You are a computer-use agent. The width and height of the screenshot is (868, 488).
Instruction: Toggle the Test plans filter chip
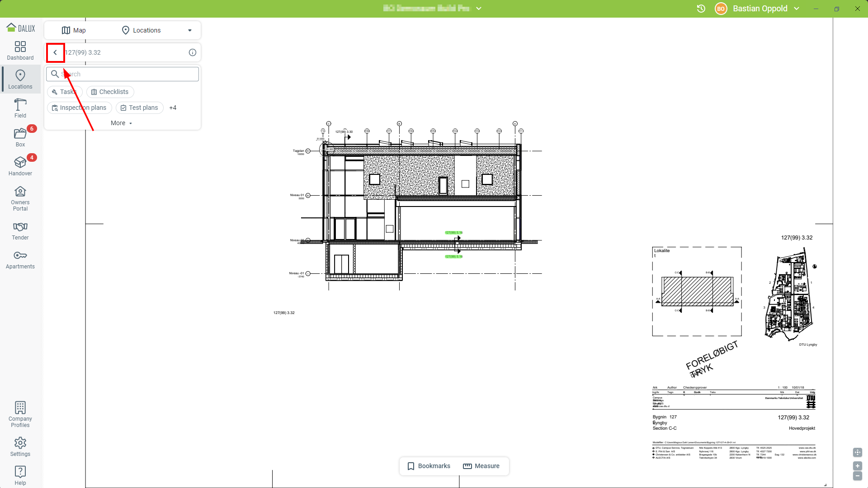click(x=139, y=108)
